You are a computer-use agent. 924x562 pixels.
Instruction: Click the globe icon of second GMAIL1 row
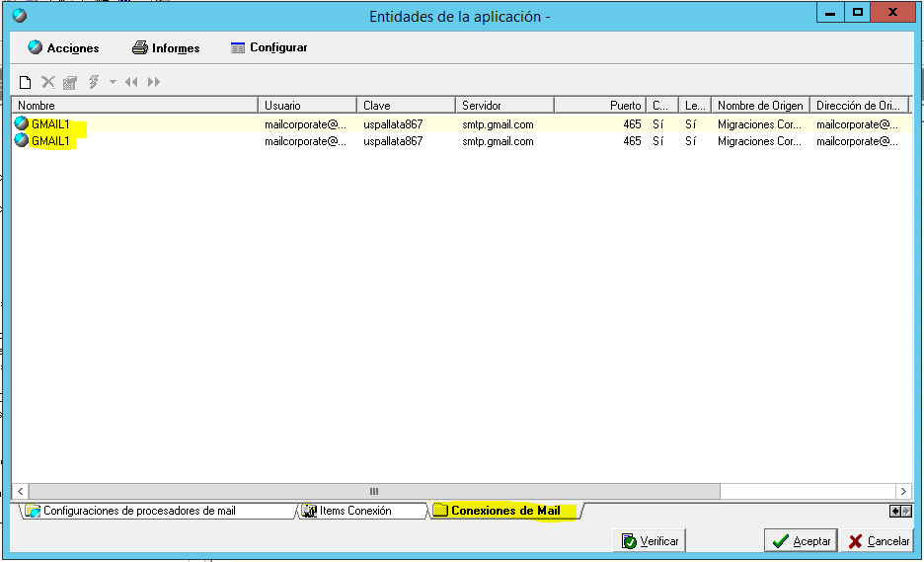pyautogui.click(x=22, y=140)
